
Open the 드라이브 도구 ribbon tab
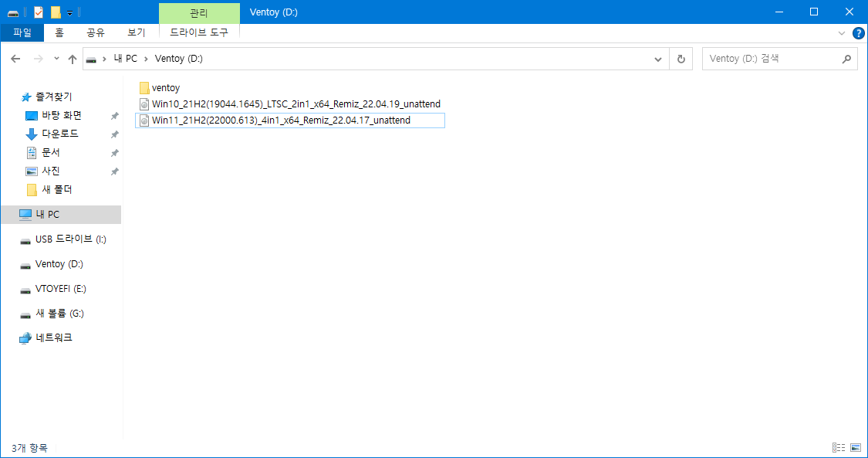click(199, 32)
